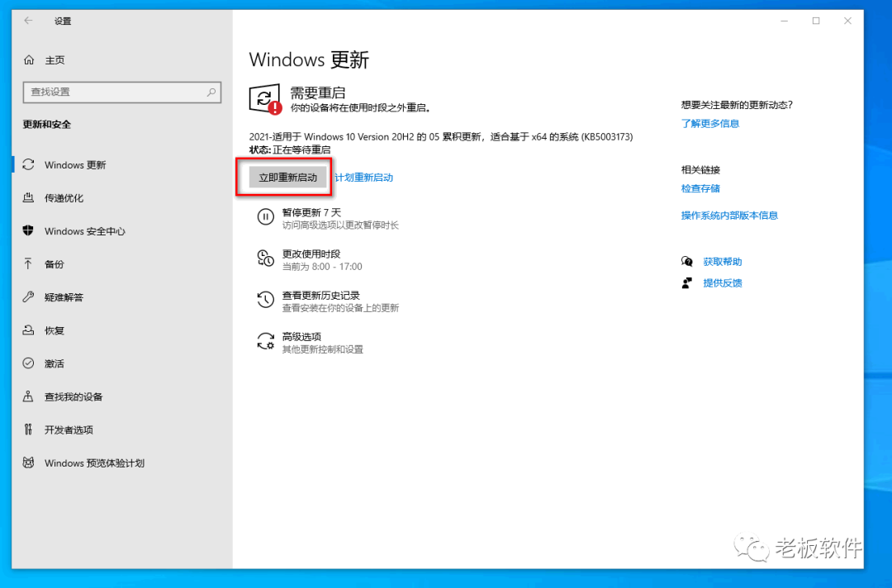Click the 开发者选项 tools icon
892x588 pixels.
(28, 429)
